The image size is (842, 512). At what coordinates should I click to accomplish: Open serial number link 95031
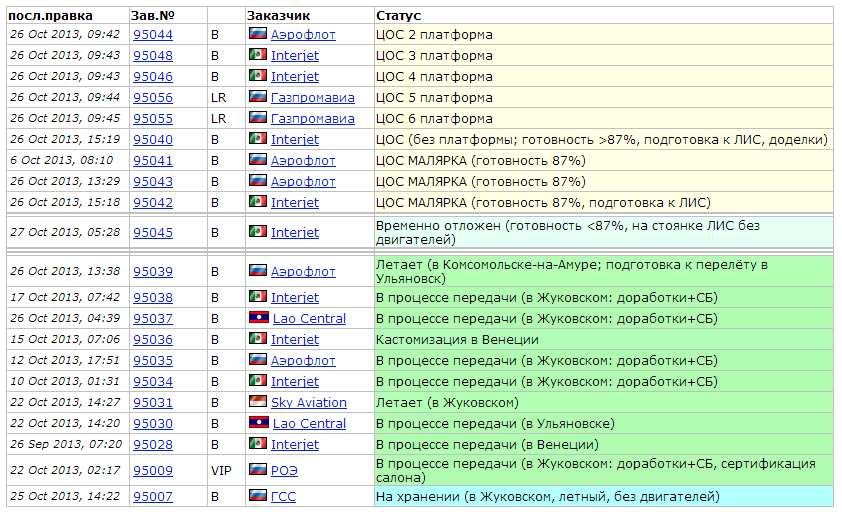click(153, 402)
